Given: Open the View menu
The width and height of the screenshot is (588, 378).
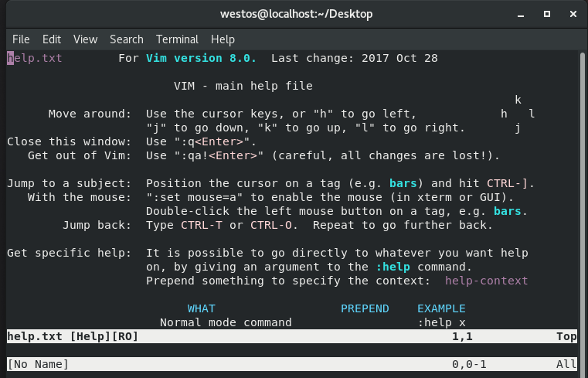Looking at the screenshot, I should pyautogui.click(x=85, y=39).
